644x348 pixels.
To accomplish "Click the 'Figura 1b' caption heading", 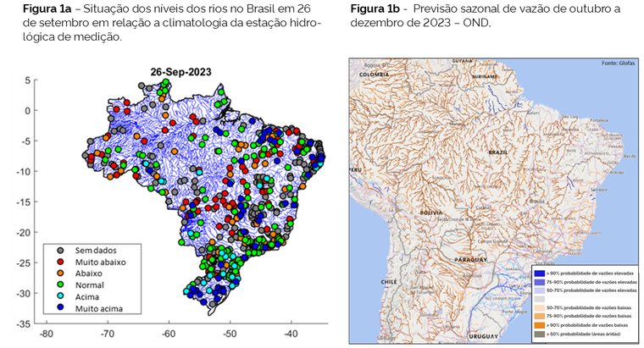I will pos(375,8).
